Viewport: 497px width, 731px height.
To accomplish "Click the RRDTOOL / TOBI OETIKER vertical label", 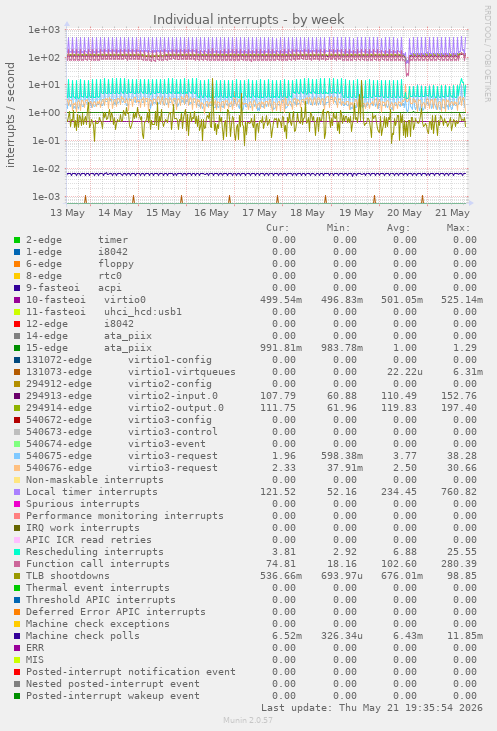I will click(487, 54).
